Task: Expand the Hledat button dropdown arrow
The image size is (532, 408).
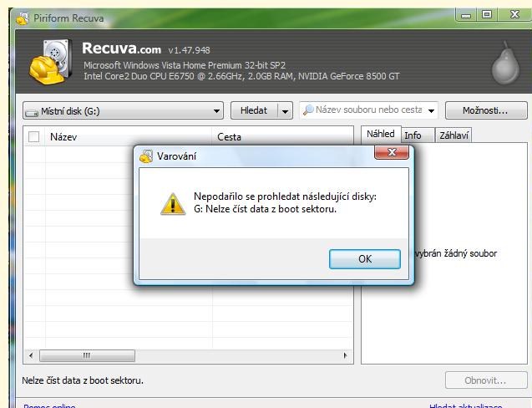Action: (x=285, y=110)
